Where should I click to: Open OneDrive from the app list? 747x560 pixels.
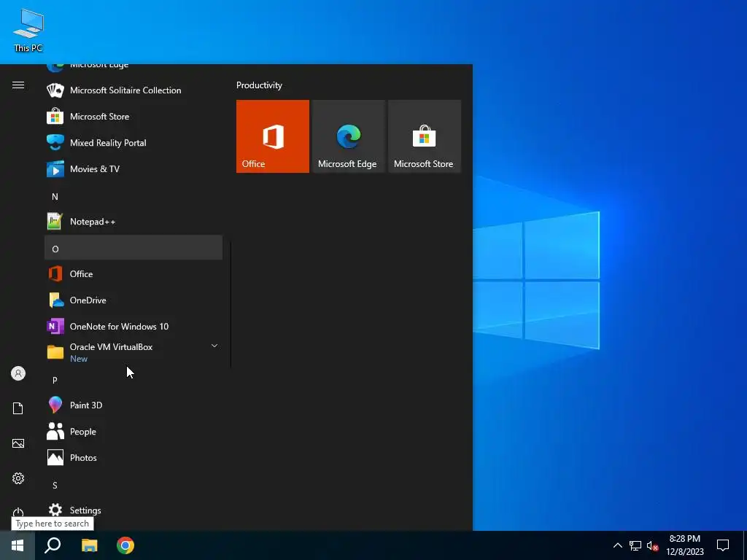click(133, 300)
